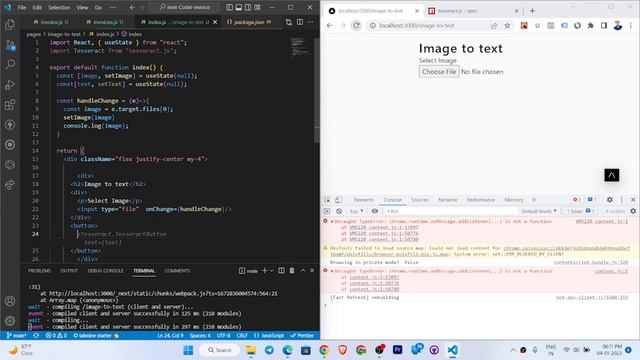The width and height of the screenshot is (640, 360).
Task: Open the Search view magnifier icon
Action: click(x=10, y=64)
